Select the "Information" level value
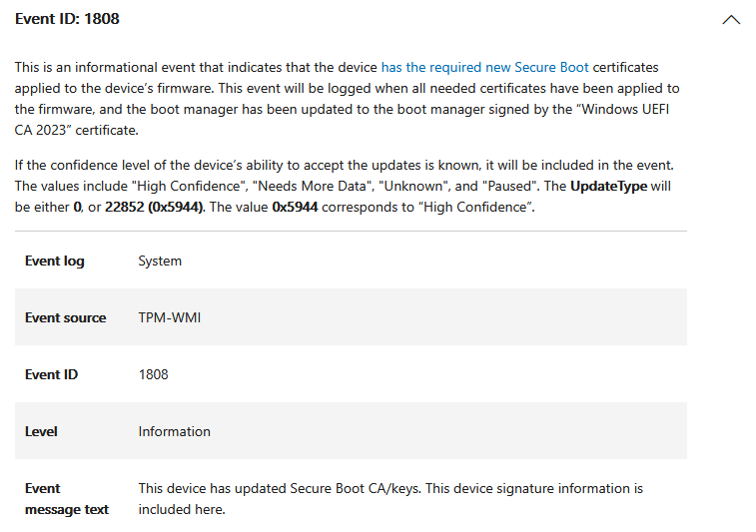 (x=174, y=431)
